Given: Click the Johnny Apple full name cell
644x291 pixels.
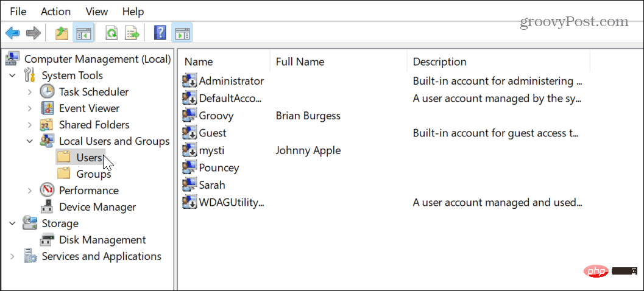Looking at the screenshot, I should 308,150.
